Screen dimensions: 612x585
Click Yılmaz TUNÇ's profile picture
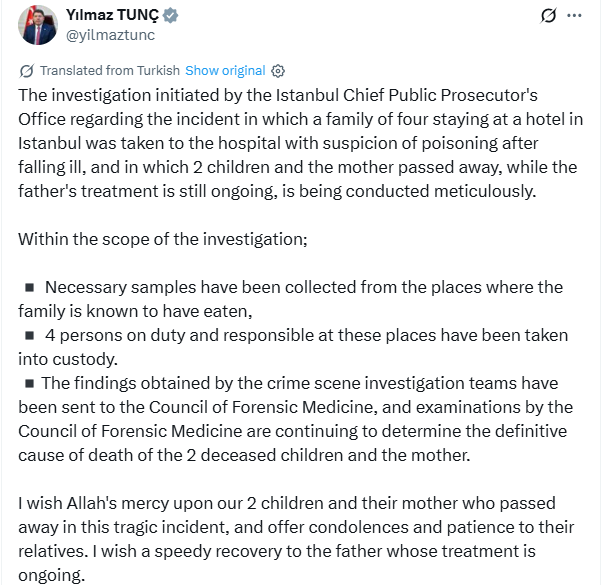click(37, 25)
